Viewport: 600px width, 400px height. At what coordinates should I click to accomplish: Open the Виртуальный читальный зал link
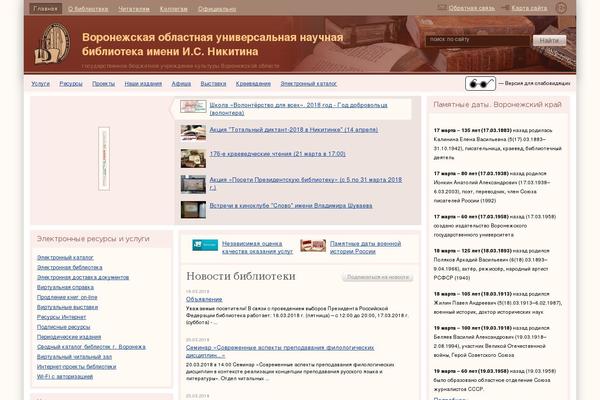coord(74,357)
